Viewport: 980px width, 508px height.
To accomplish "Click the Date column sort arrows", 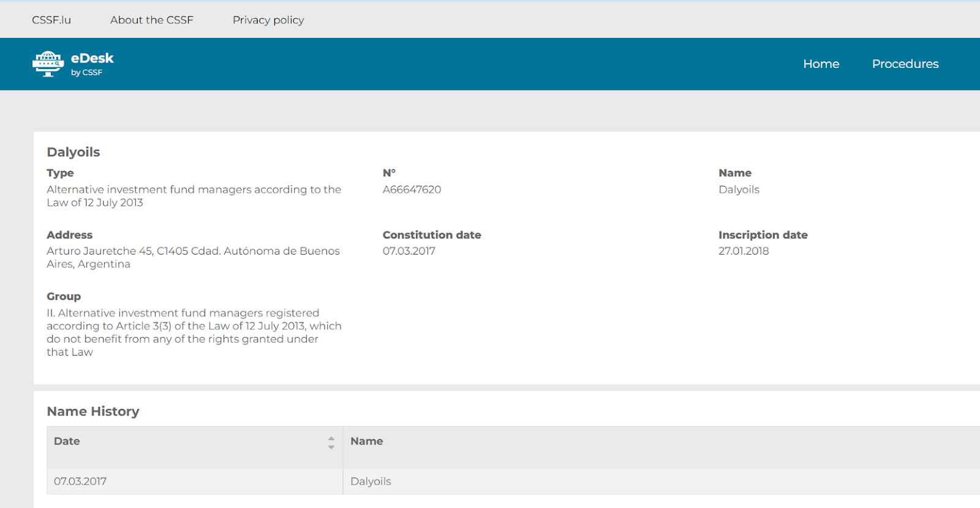I will click(331, 443).
